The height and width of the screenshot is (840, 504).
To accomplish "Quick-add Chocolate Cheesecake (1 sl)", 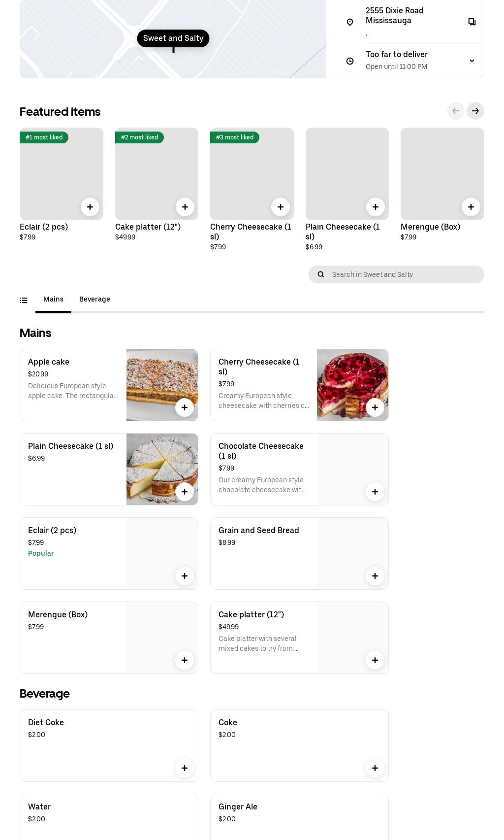I will click(x=375, y=492).
